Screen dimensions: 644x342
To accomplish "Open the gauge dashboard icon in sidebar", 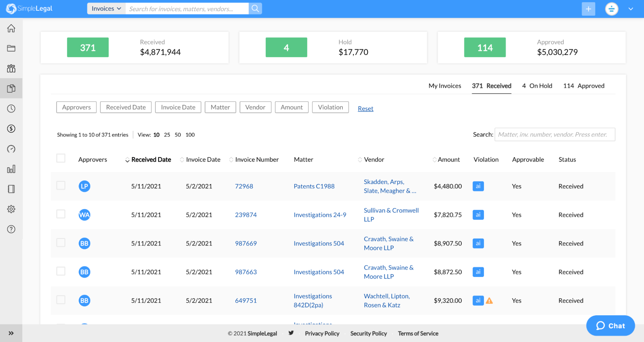I will (x=11, y=149).
